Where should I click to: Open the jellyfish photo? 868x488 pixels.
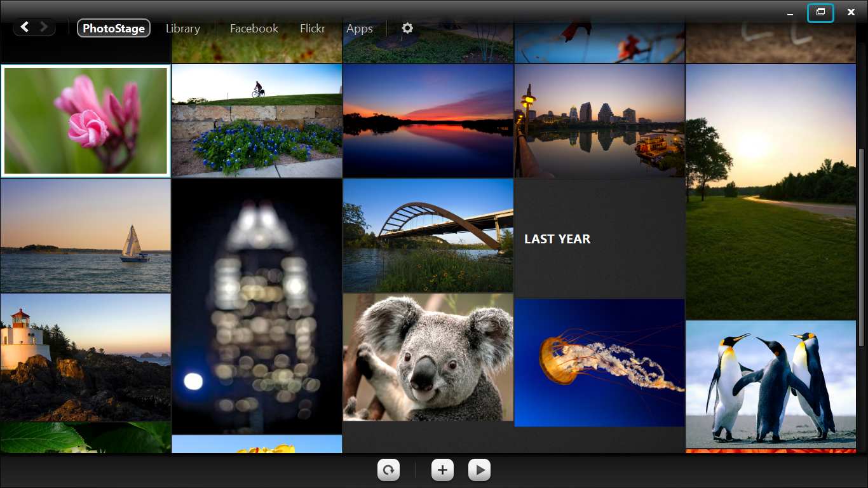599,363
